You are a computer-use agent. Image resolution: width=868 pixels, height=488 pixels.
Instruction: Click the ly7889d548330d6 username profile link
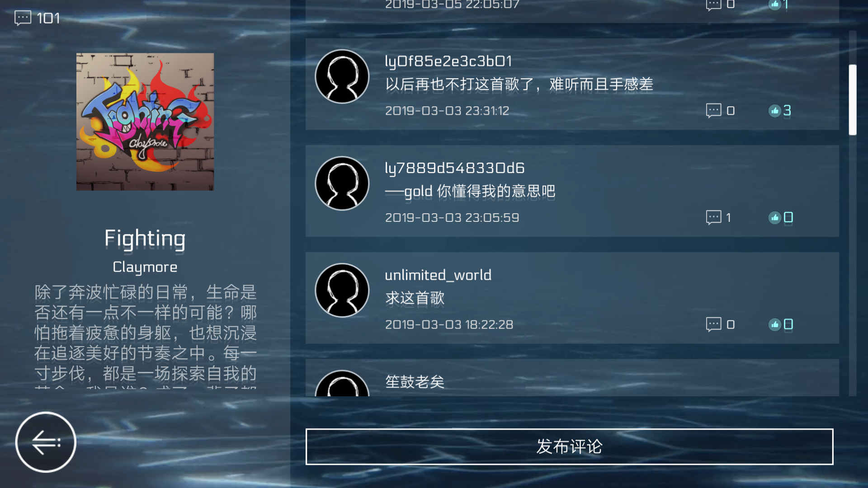(454, 168)
